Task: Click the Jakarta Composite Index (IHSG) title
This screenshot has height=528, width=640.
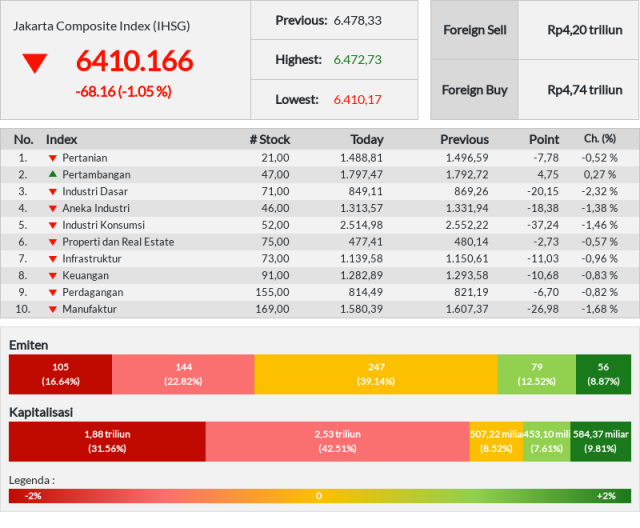Action: click(x=101, y=26)
